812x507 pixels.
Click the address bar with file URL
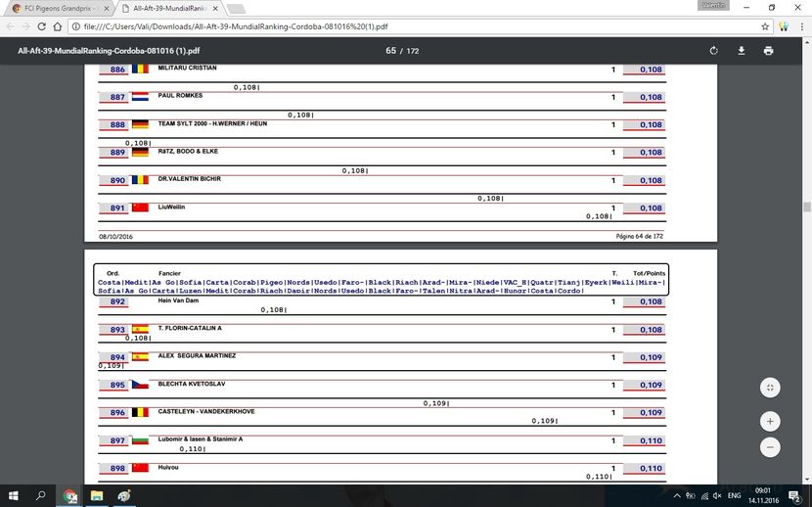pyautogui.click(x=391, y=26)
